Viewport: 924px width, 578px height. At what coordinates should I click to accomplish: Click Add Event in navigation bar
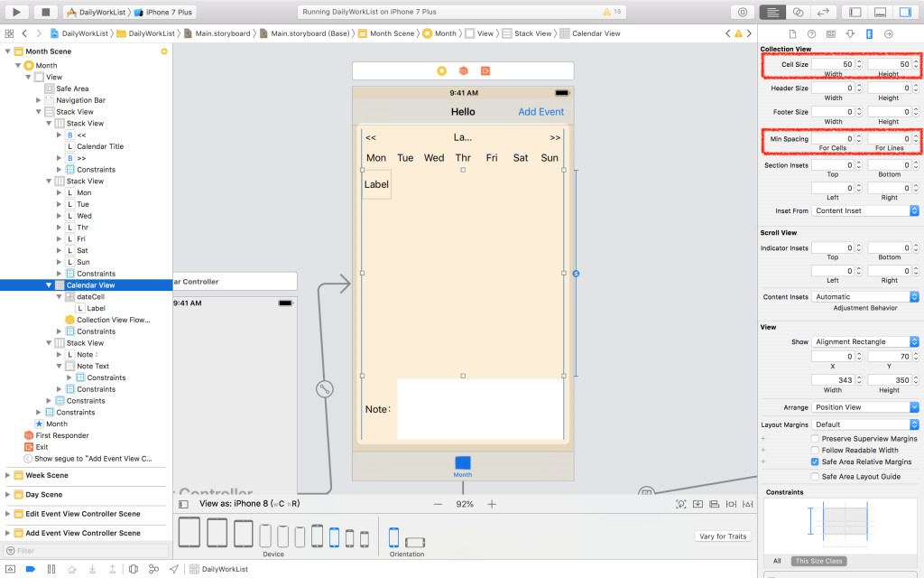click(541, 111)
